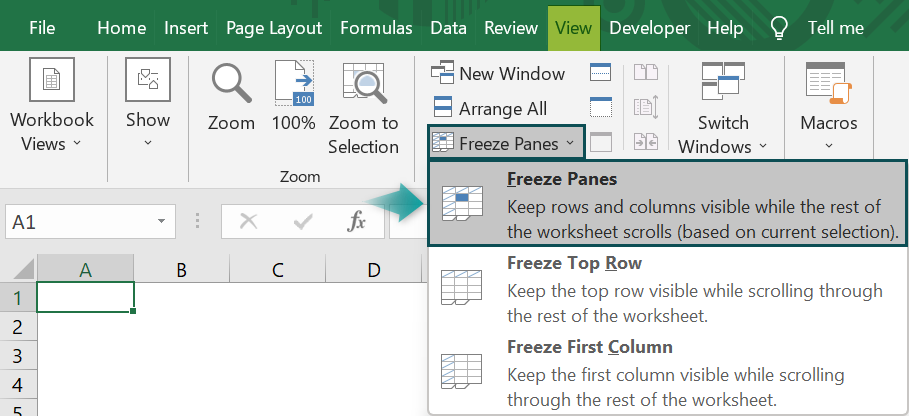Choose Freeze Top Row option

667,289
